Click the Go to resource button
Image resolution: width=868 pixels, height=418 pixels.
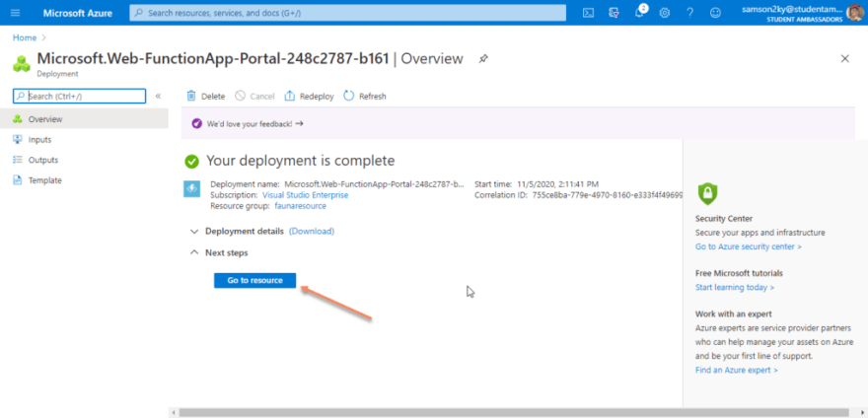point(255,281)
